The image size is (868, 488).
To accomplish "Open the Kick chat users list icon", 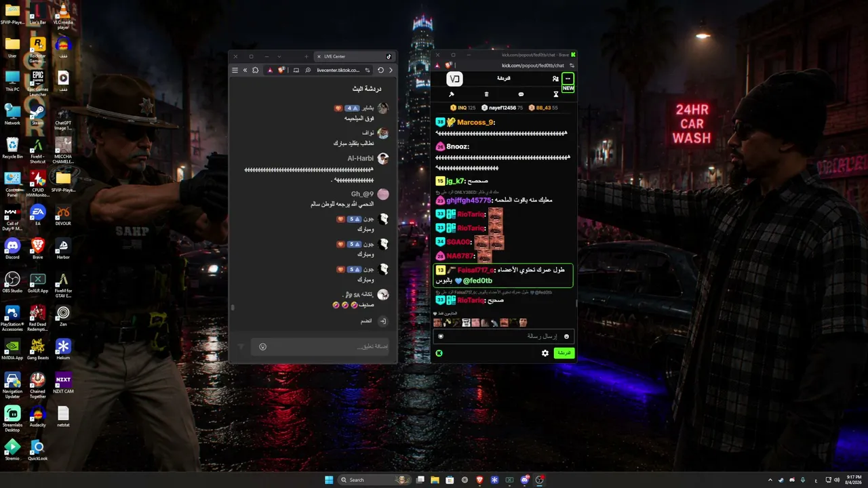I will coord(555,79).
